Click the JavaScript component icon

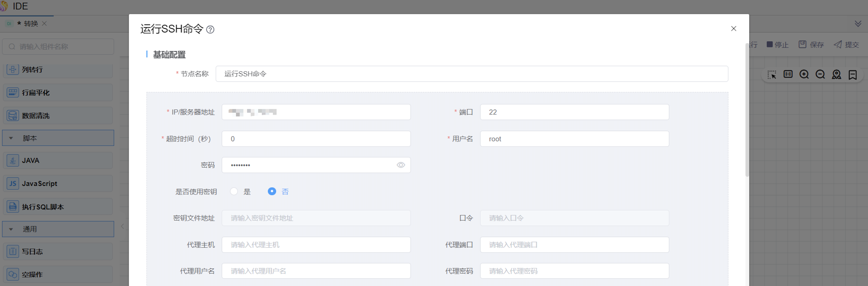[13, 183]
